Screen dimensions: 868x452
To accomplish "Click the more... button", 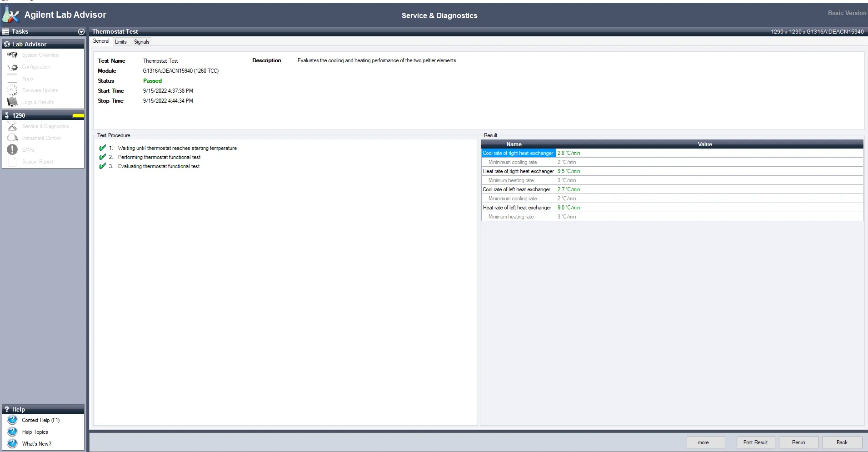I will click(706, 442).
